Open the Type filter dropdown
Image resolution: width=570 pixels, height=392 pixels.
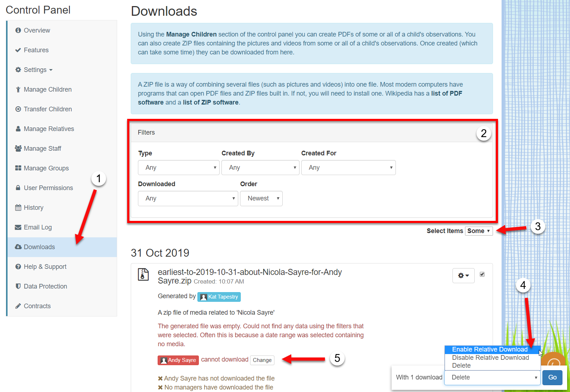tap(179, 168)
